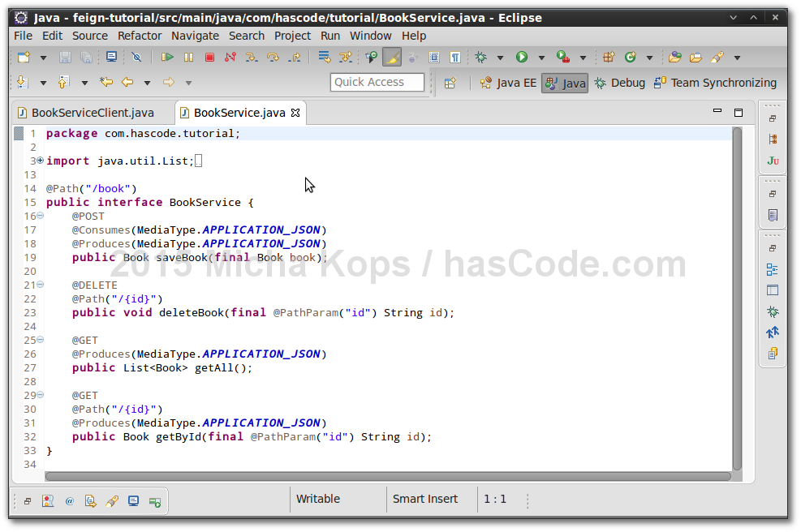Toggle Block Selection Mode icon
The width and height of the screenshot is (801, 532).
[434, 57]
